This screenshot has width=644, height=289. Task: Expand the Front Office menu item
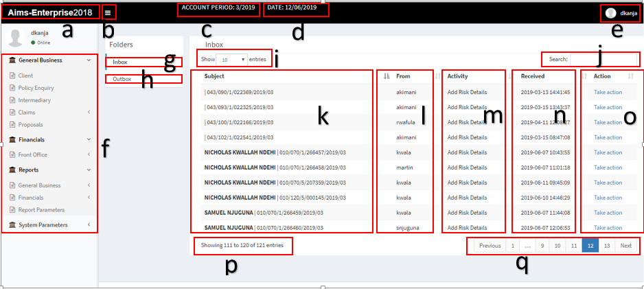(x=89, y=154)
